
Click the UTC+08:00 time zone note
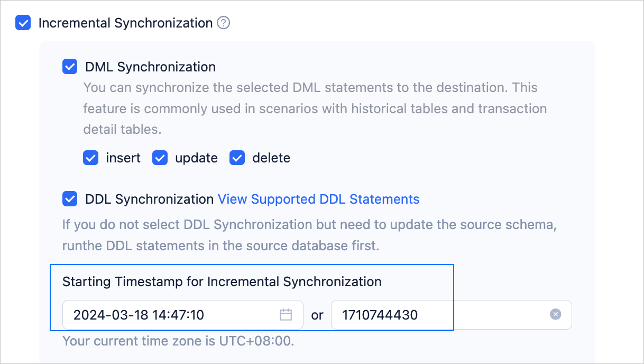pos(178,341)
